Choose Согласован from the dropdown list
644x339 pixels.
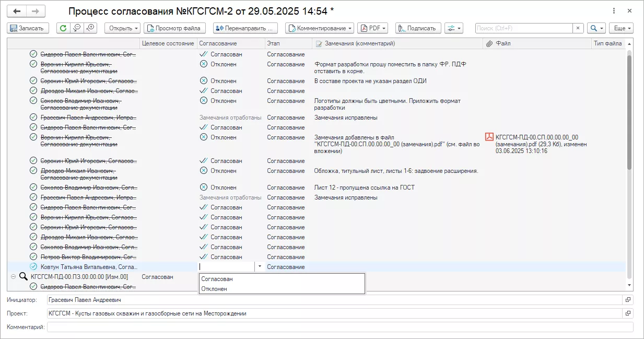tap(217, 279)
